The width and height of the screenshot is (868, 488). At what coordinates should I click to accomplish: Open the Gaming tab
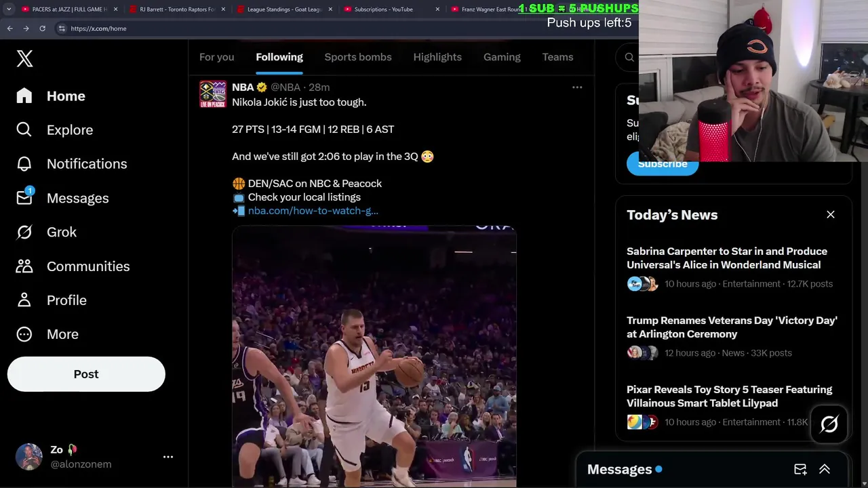[502, 57]
